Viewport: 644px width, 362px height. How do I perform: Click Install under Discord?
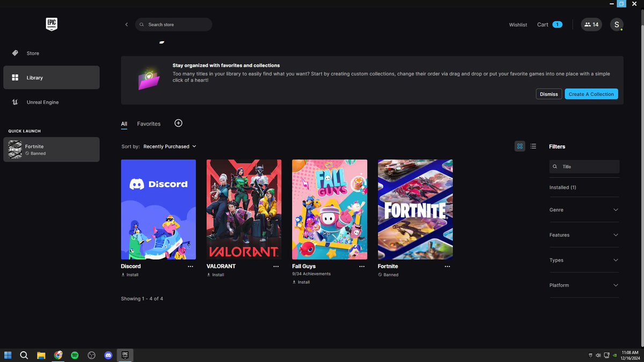[x=130, y=275]
